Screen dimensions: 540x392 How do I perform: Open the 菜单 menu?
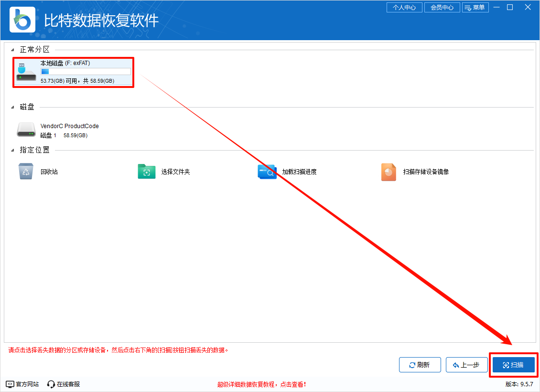[x=475, y=7]
